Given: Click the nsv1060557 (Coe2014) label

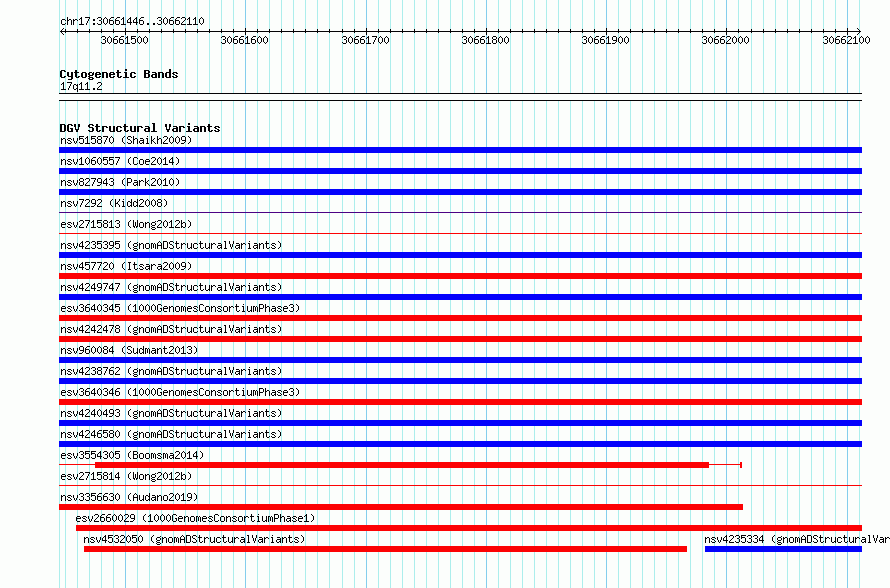Looking at the screenshot, I should tap(120, 161).
